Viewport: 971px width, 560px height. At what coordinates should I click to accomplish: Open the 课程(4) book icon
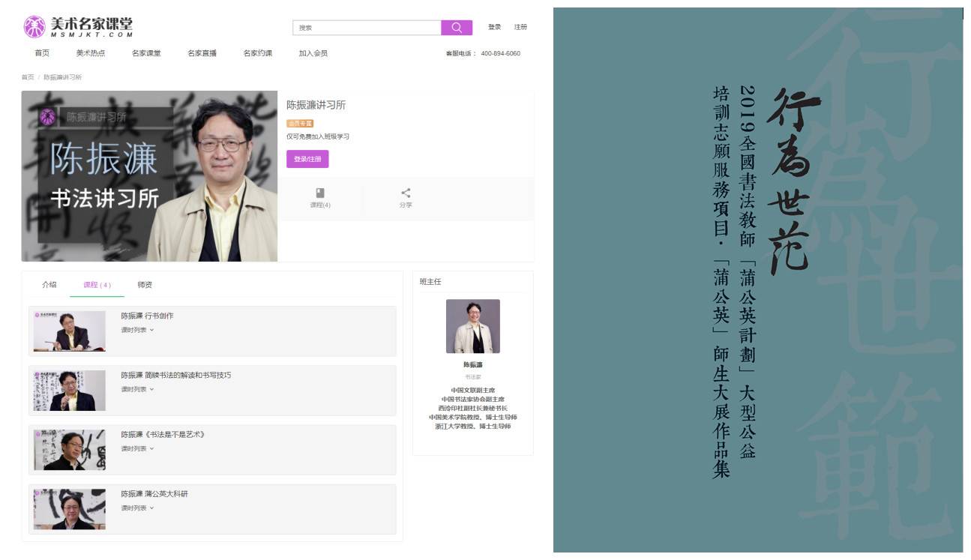[320, 193]
